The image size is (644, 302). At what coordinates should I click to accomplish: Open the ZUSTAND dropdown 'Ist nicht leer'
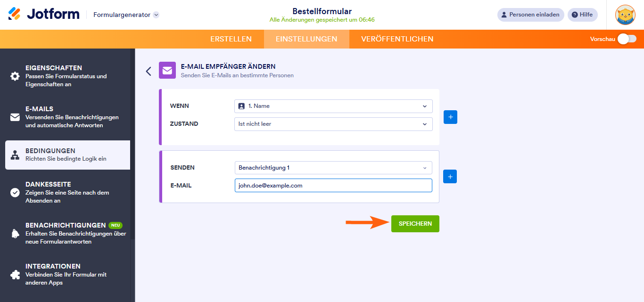[333, 124]
